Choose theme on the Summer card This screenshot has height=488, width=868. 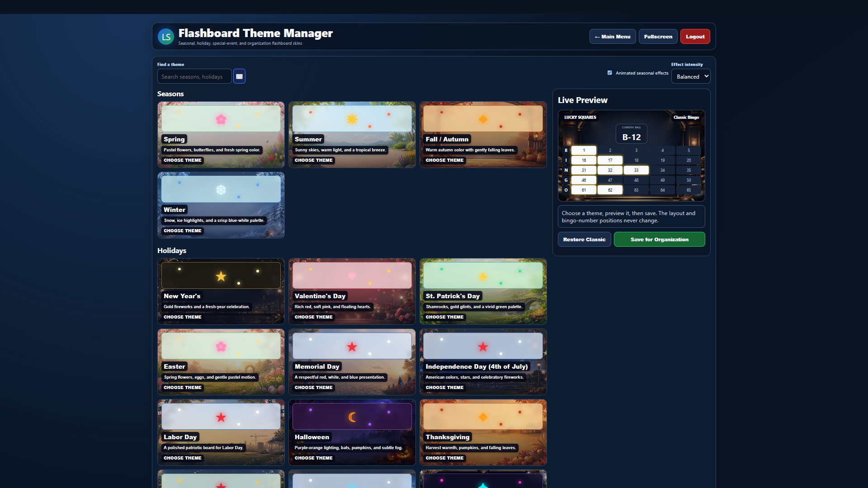coord(314,160)
